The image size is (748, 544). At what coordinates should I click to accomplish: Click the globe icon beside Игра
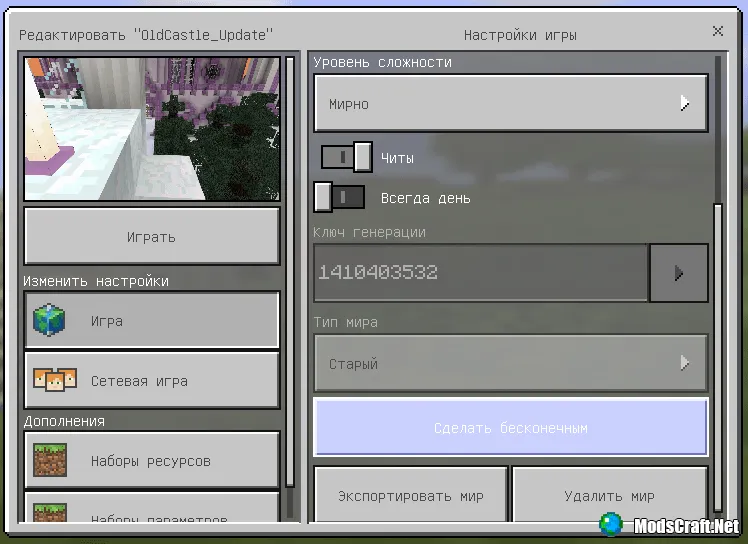tap(48, 321)
